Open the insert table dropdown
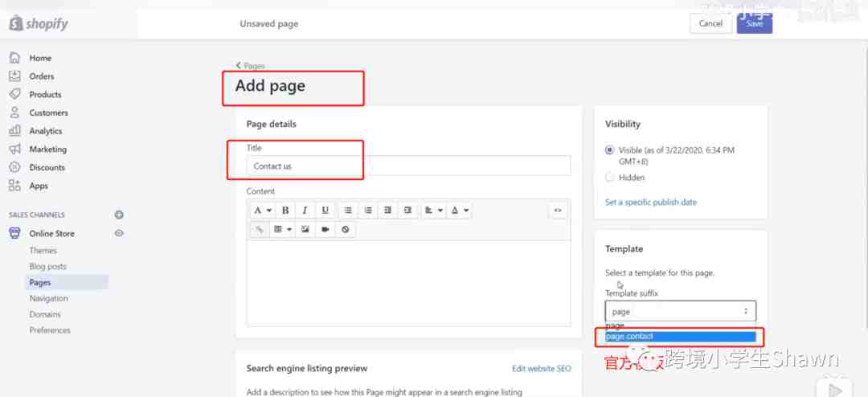 pyautogui.click(x=282, y=230)
